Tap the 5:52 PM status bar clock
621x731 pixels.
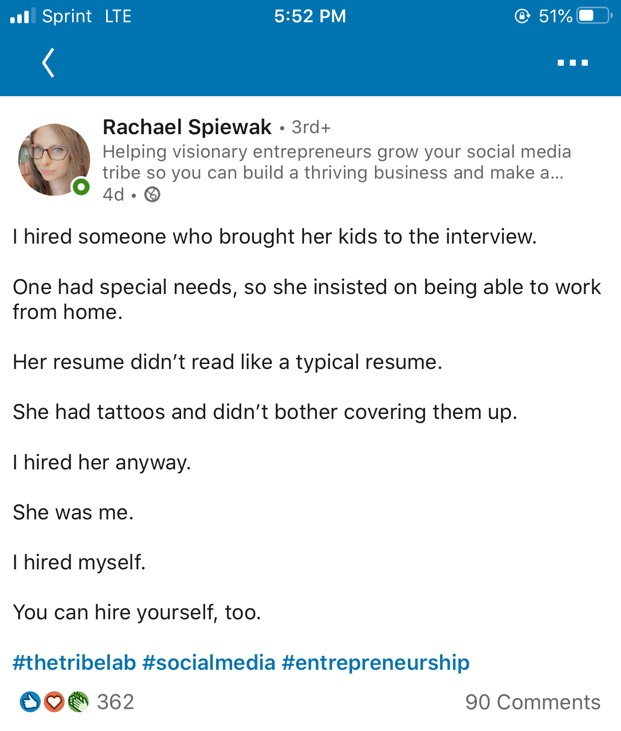[x=310, y=16]
